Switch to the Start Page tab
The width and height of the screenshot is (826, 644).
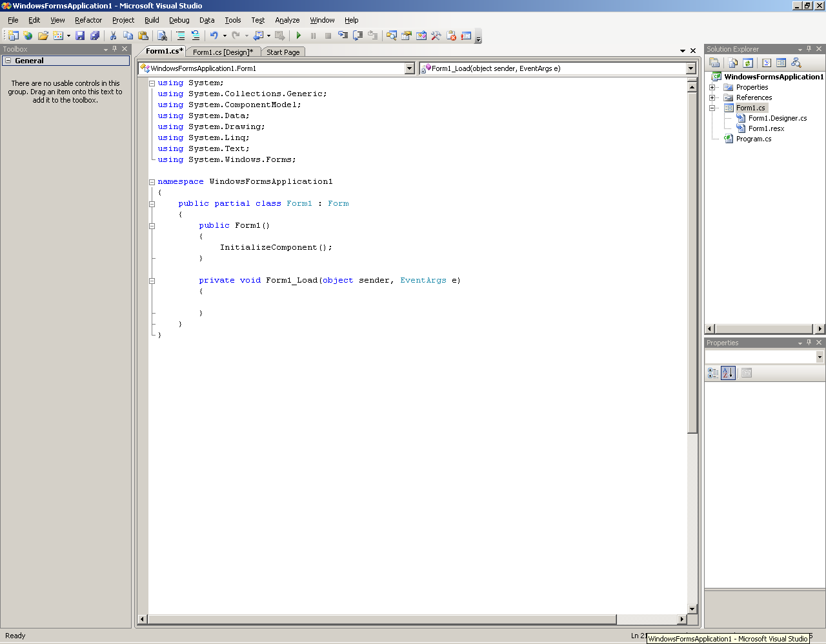click(283, 52)
